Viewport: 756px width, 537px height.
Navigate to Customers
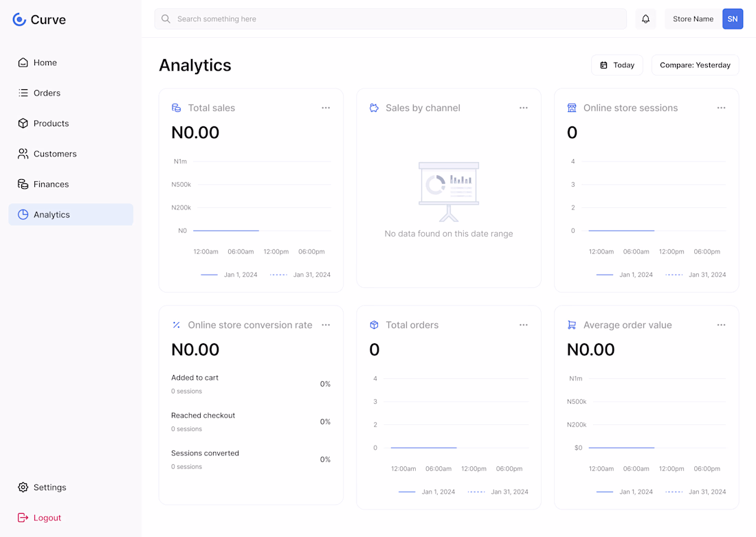pos(70,154)
